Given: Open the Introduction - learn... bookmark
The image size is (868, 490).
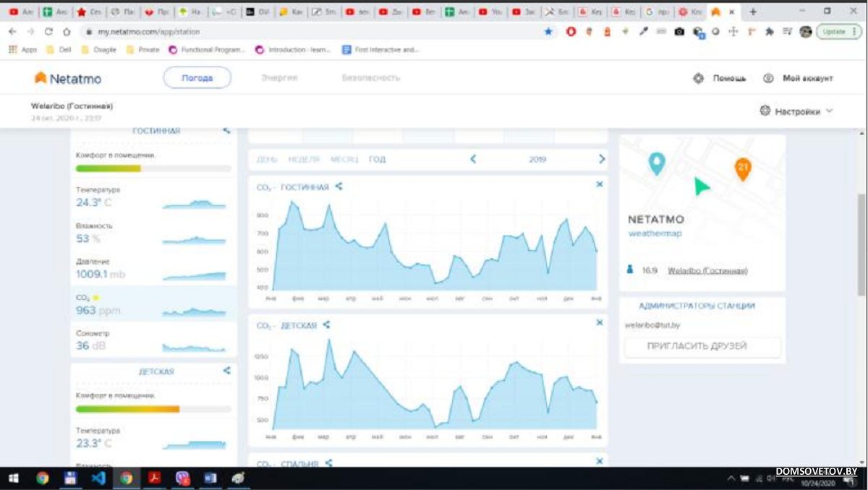Looking at the screenshot, I should tap(293, 50).
